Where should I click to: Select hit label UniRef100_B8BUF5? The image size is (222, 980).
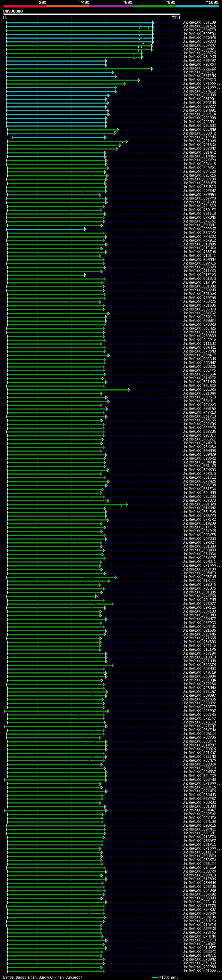[x=199, y=183]
